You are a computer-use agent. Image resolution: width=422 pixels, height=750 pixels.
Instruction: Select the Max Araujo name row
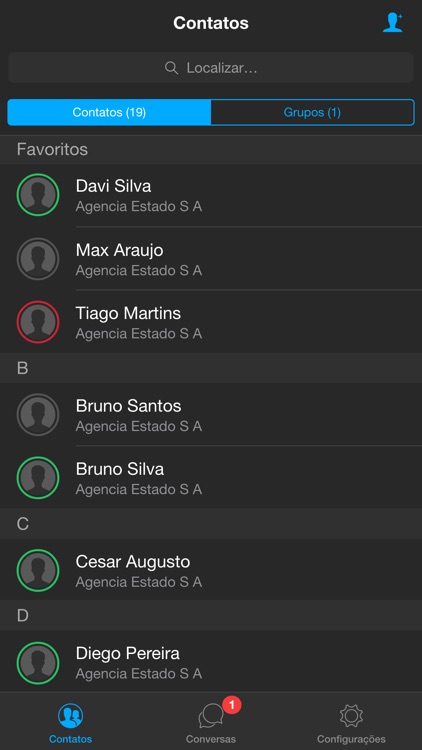[x=211, y=259]
